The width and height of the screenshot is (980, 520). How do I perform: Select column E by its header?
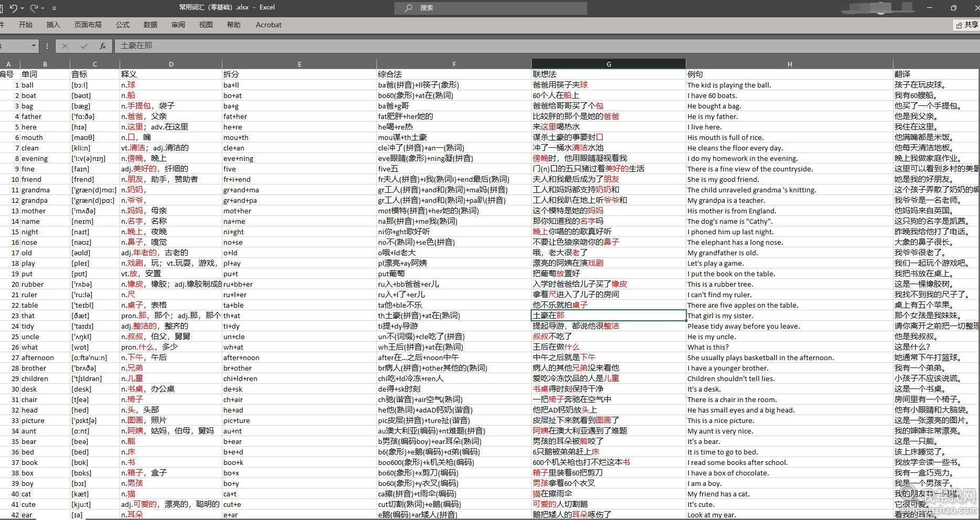[x=299, y=64]
